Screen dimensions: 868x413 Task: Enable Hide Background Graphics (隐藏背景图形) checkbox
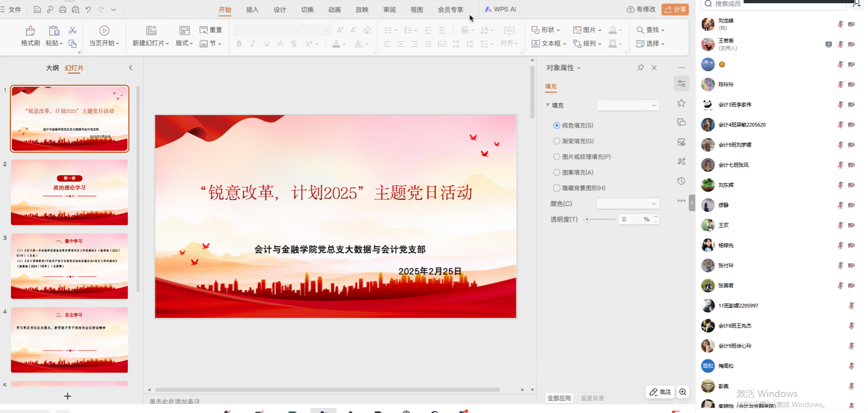click(557, 188)
